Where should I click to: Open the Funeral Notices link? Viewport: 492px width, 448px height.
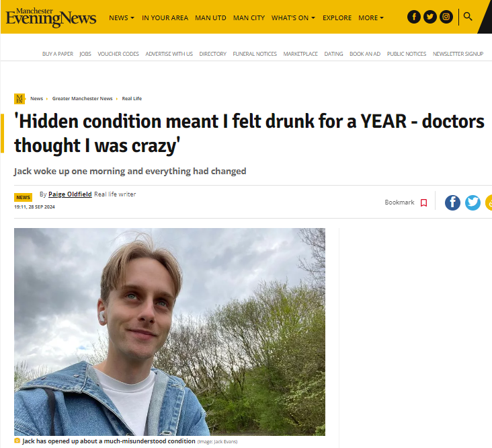255,54
